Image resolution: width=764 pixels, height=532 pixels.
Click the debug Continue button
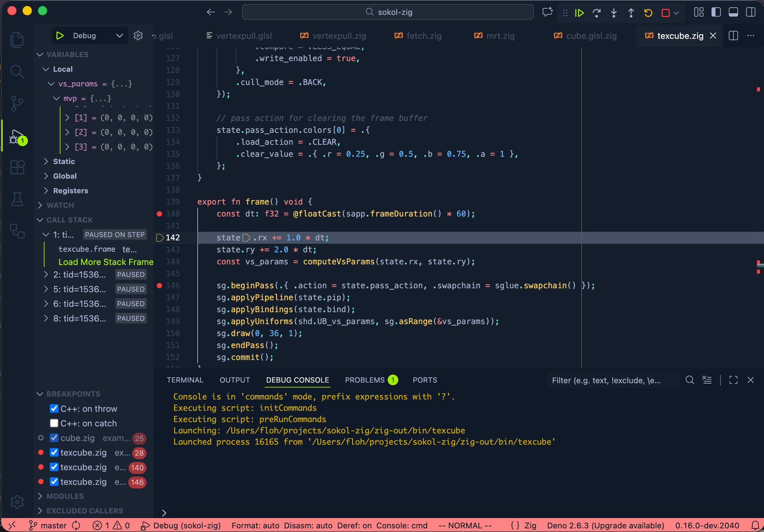coord(579,13)
